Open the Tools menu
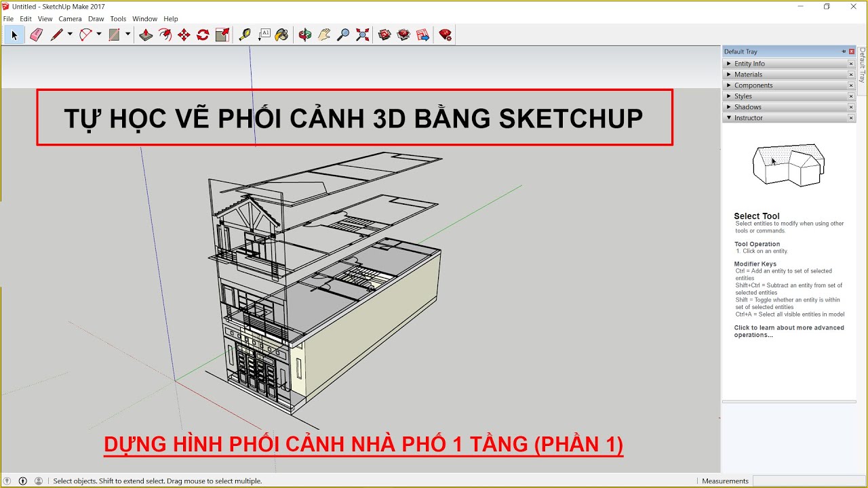868x488 pixels. point(118,19)
